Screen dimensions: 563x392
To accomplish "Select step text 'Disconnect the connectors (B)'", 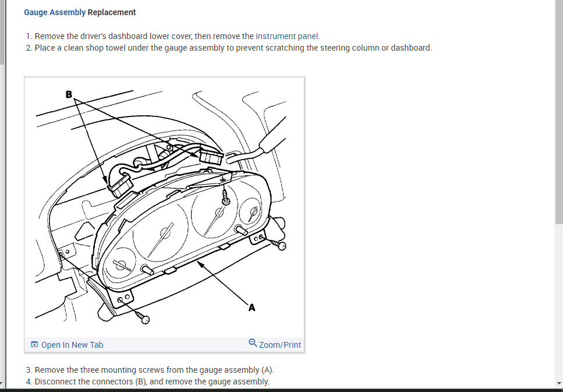I will [91, 382].
